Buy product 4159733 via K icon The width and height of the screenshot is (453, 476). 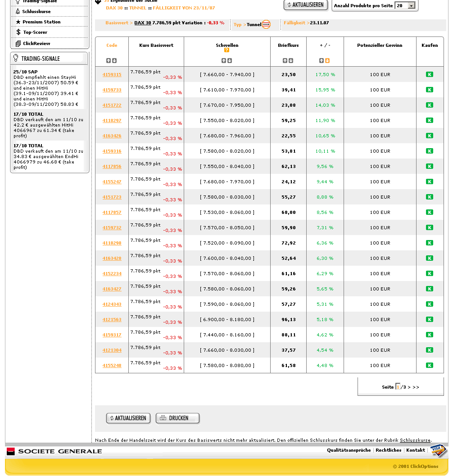click(x=429, y=90)
